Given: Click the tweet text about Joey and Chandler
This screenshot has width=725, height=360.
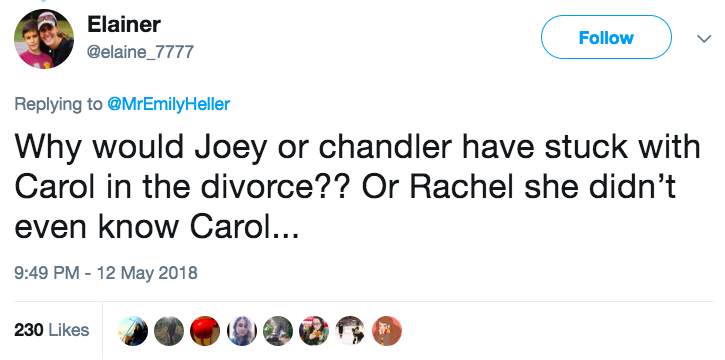Looking at the screenshot, I should [x=357, y=186].
